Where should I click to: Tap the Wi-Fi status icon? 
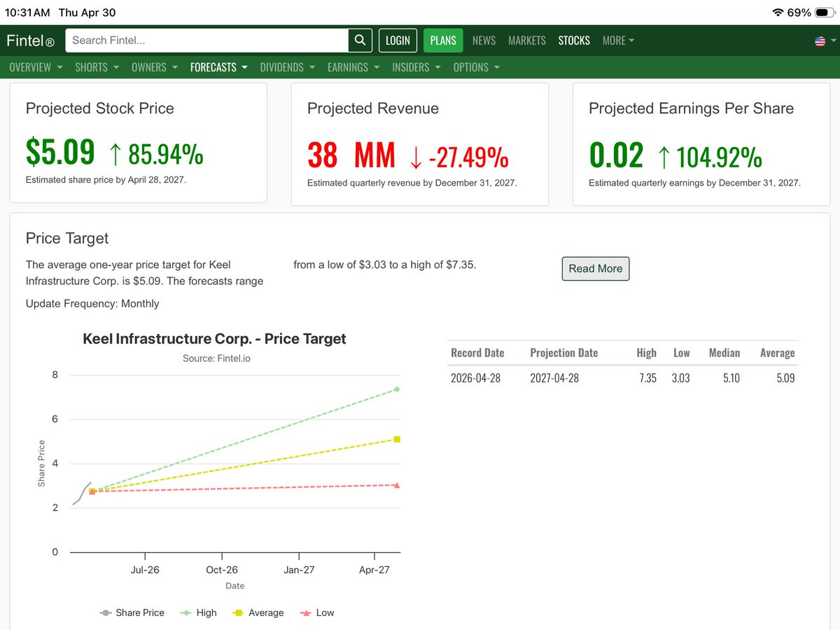click(x=778, y=13)
